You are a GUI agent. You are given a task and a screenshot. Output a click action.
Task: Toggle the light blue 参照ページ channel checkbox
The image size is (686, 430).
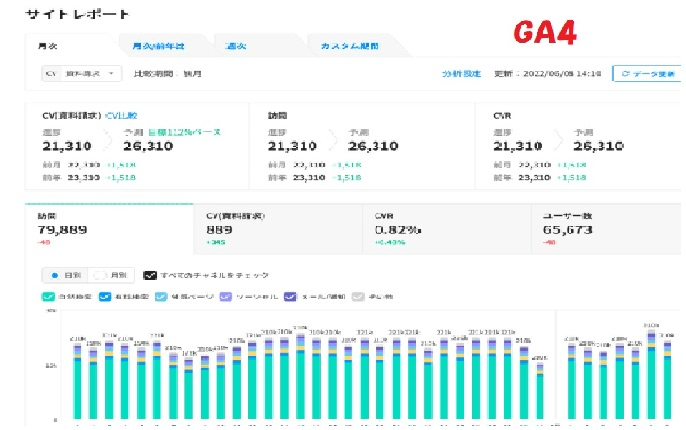coord(161,297)
